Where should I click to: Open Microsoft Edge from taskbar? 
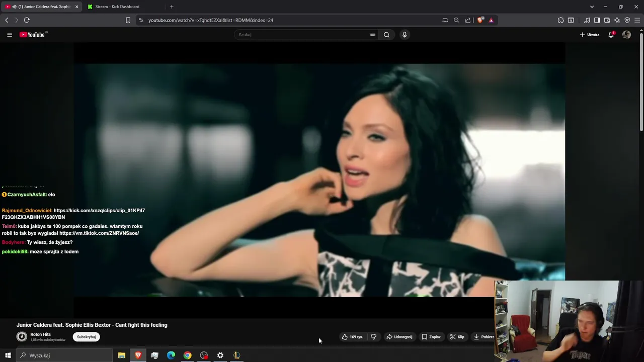point(171,355)
